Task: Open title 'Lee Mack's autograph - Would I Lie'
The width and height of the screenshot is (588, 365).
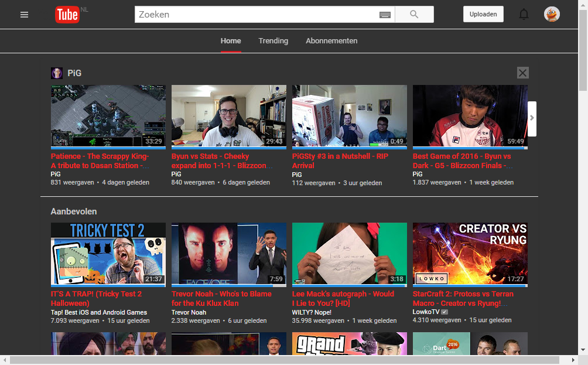Action: pyautogui.click(x=343, y=299)
